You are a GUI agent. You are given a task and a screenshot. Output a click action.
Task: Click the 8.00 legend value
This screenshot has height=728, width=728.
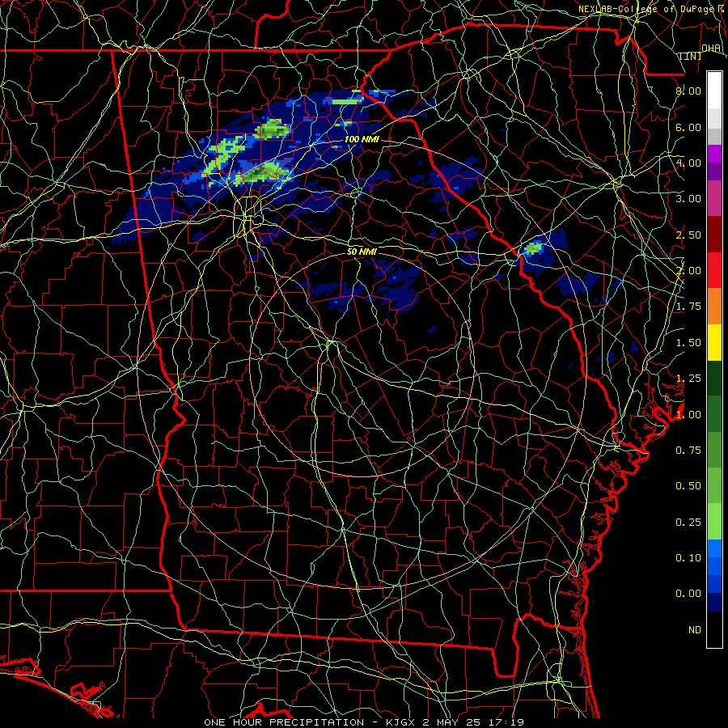(x=688, y=91)
